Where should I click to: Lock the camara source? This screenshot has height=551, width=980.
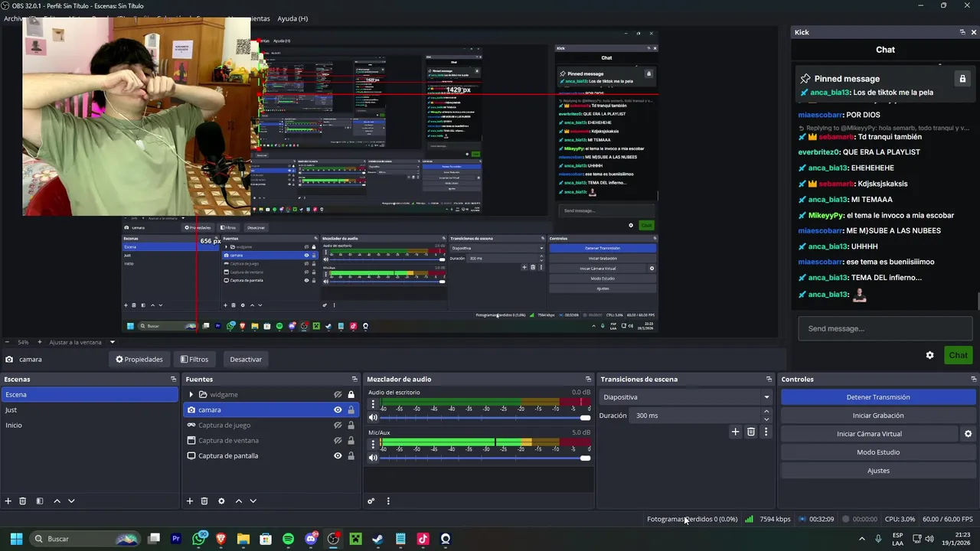(x=351, y=410)
